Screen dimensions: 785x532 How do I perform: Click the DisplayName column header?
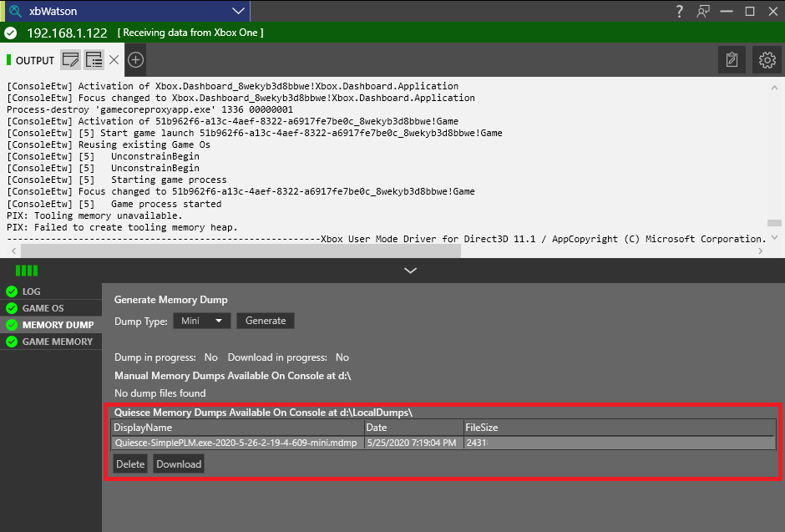point(237,428)
